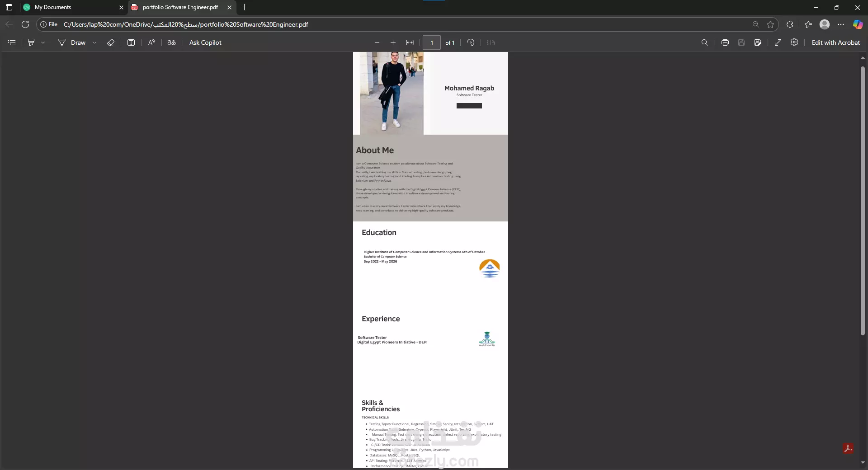Image resolution: width=868 pixels, height=470 pixels.
Task: Open the tab actions menu icon
Action: [x=9, y=7]
